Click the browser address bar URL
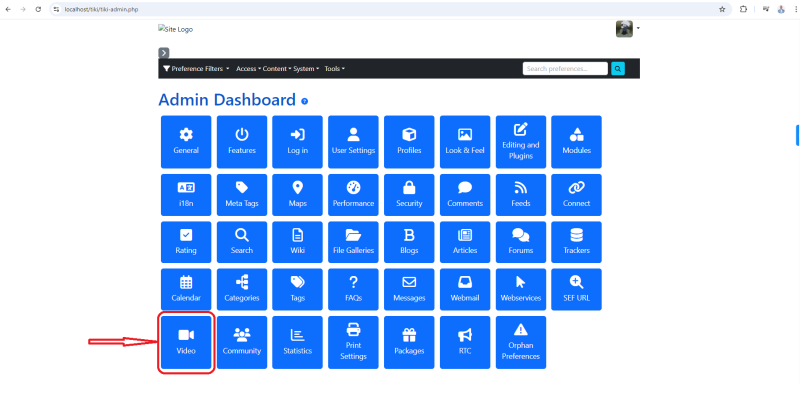The width and height of the screenshot is (800, 400). 101,9
